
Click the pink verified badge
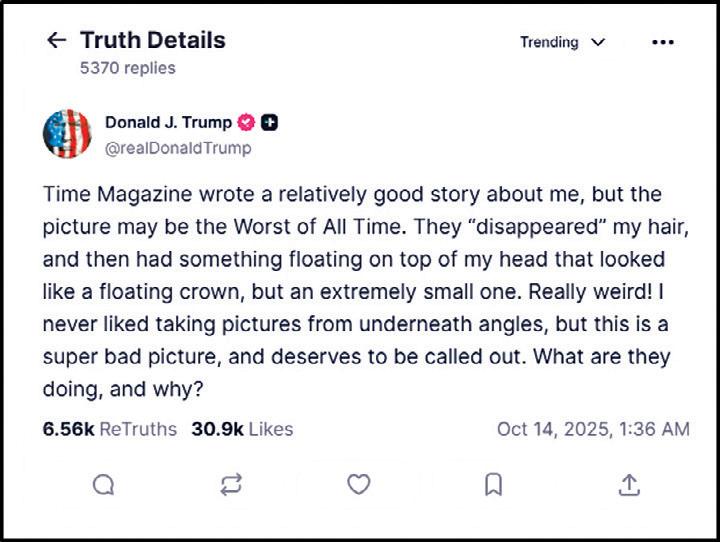tap(247, 123)
